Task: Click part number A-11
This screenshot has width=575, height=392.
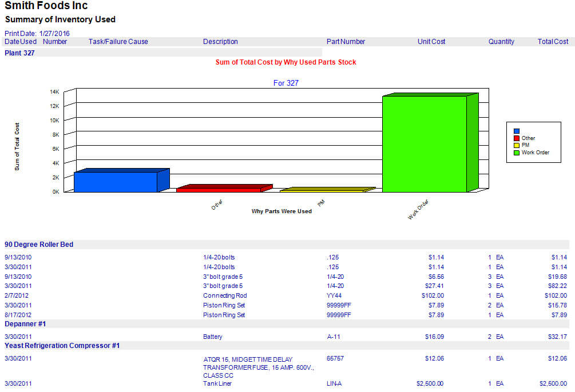Action: (x=334, y=337)
